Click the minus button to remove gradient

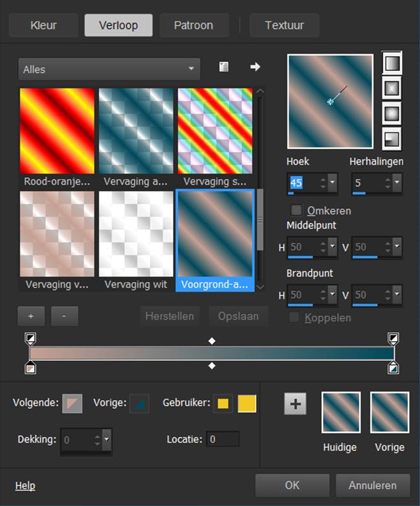[x=63, y=316]
